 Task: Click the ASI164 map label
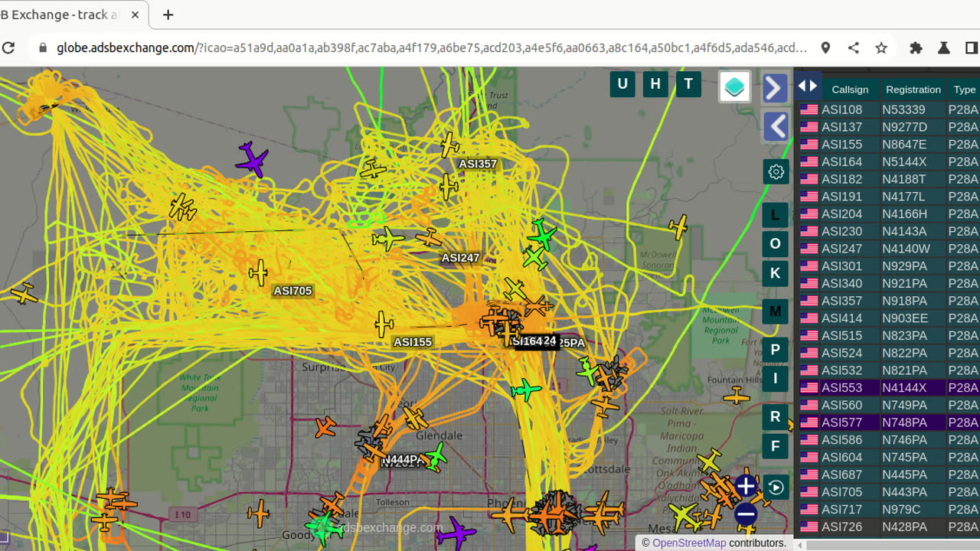(x=528, y=341)
